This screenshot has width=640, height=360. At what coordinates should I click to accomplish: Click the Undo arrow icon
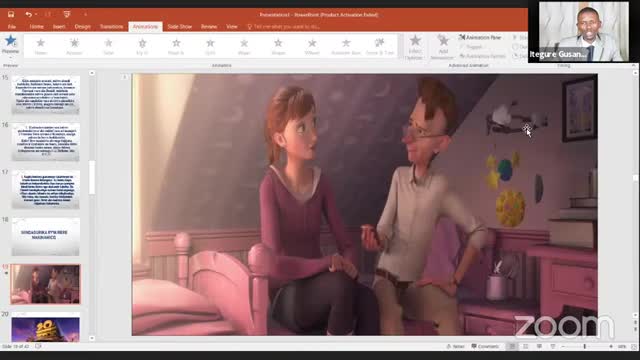28,14
